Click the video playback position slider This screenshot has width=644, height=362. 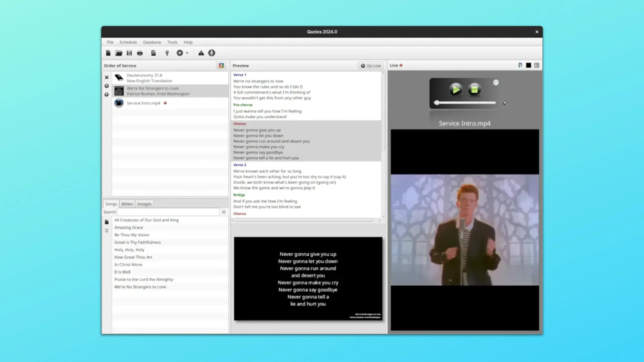(x=465, y=103)
